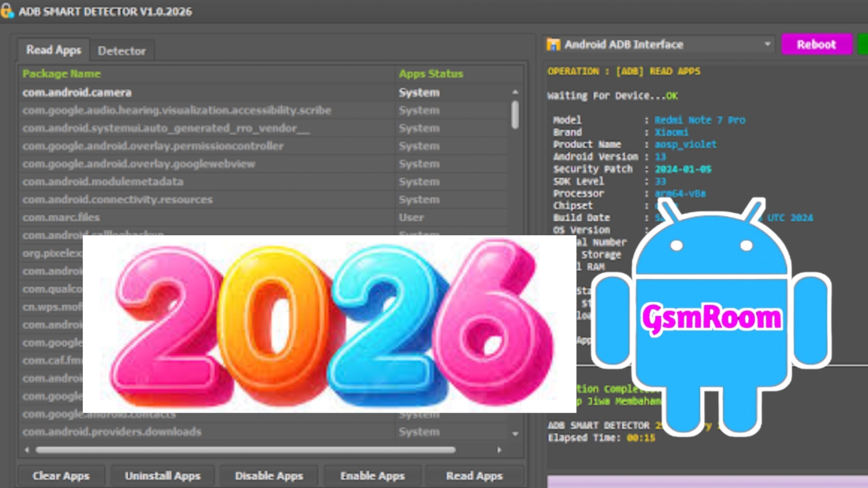
Task: Select the Read Apps tab
Action: (x=54, y=50)
